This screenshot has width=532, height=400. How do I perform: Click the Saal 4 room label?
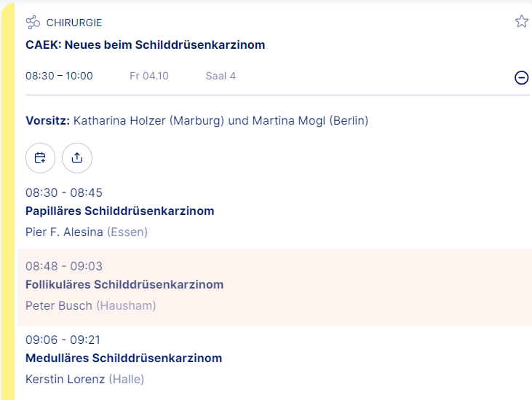tap(221, 76)
